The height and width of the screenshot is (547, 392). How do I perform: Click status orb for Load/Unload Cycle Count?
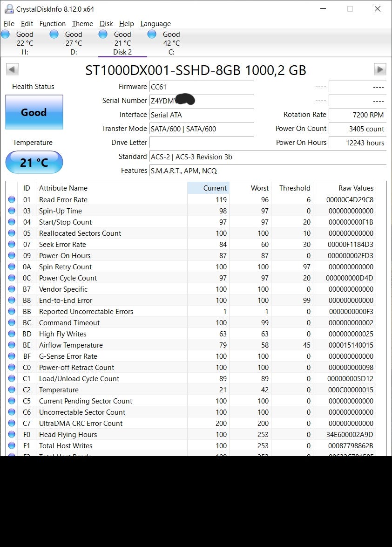click(x=12, y=378)
